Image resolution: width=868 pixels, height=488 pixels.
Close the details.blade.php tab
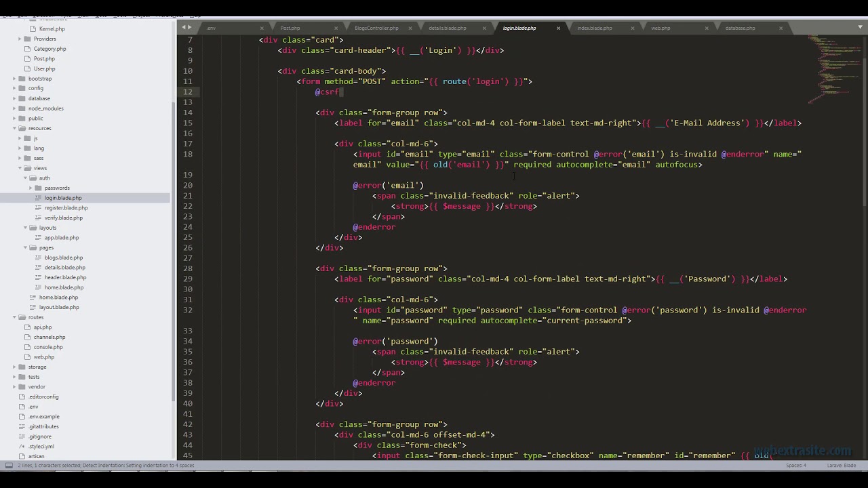click(484, 28)
